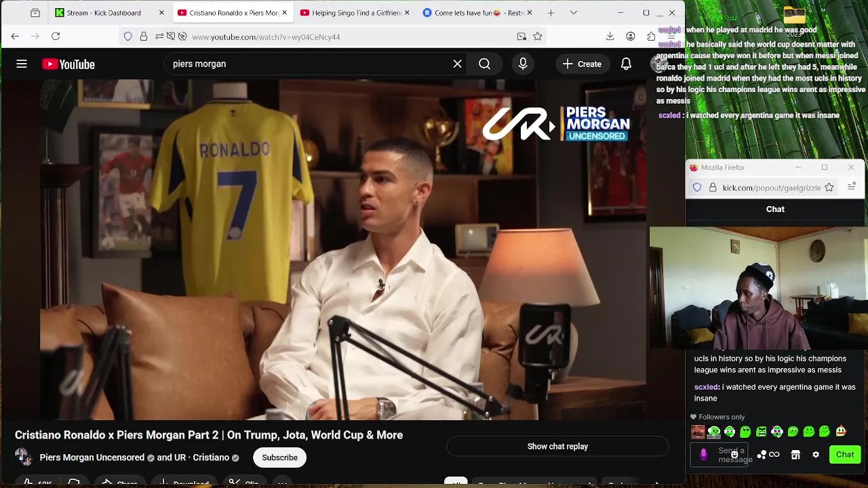Close the Helping Singo tab
The height and width of the screenshot is (488, 868).
click(x=407, y=12)
